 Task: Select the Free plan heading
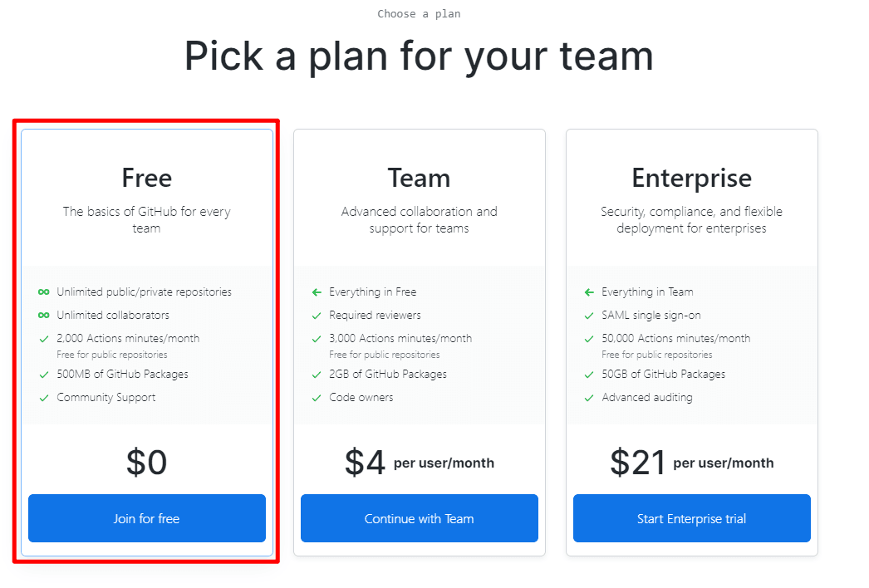[x=146, y=179]
